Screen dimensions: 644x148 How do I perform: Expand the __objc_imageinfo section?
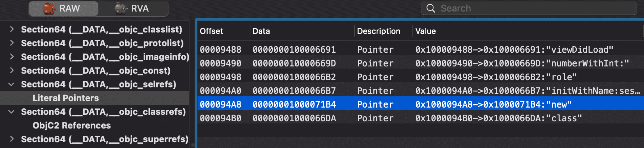pyautogui.click(x=12, y=57)
